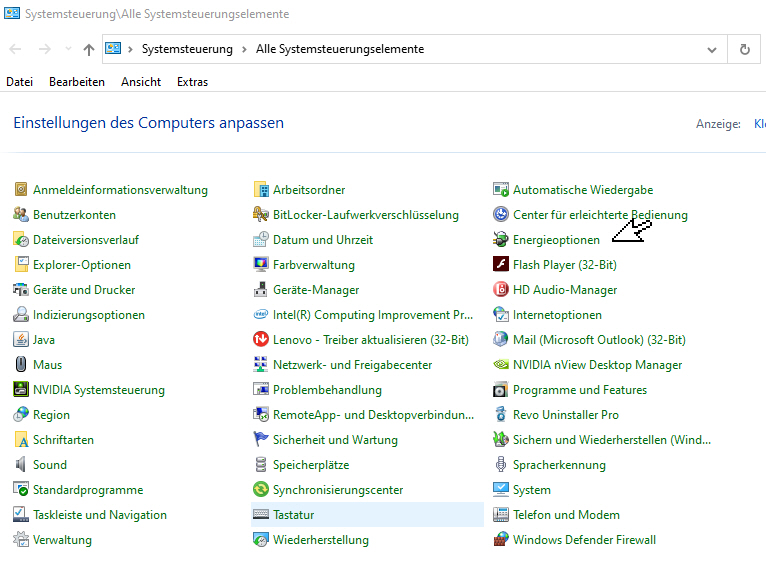Image resolution: width=766 pixels, height=567 pixels.
Task: Open the NVIDIA Systemsteuerung icon
Action: click(21, 389)
